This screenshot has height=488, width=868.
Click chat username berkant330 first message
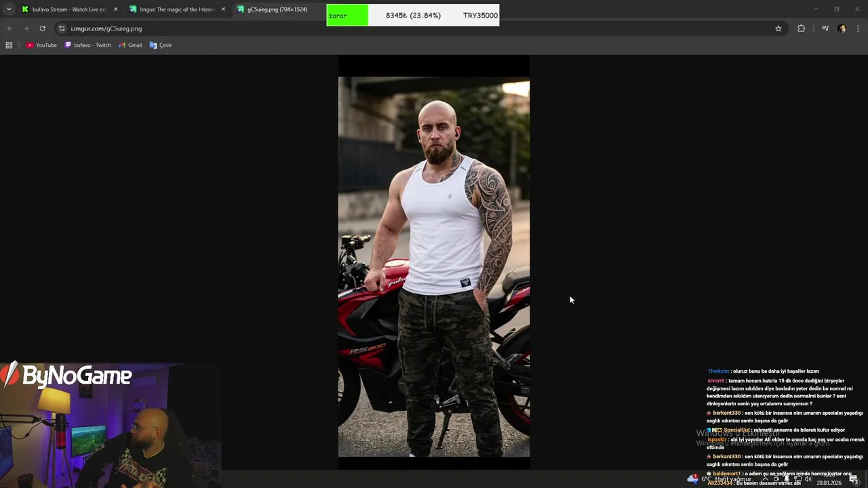point(726,413)
